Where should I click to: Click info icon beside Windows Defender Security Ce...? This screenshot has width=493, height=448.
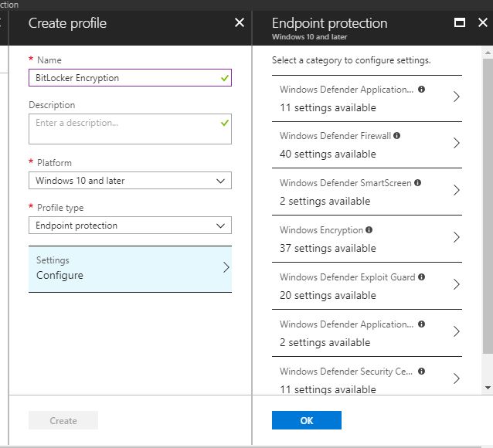tap(421, 372)
